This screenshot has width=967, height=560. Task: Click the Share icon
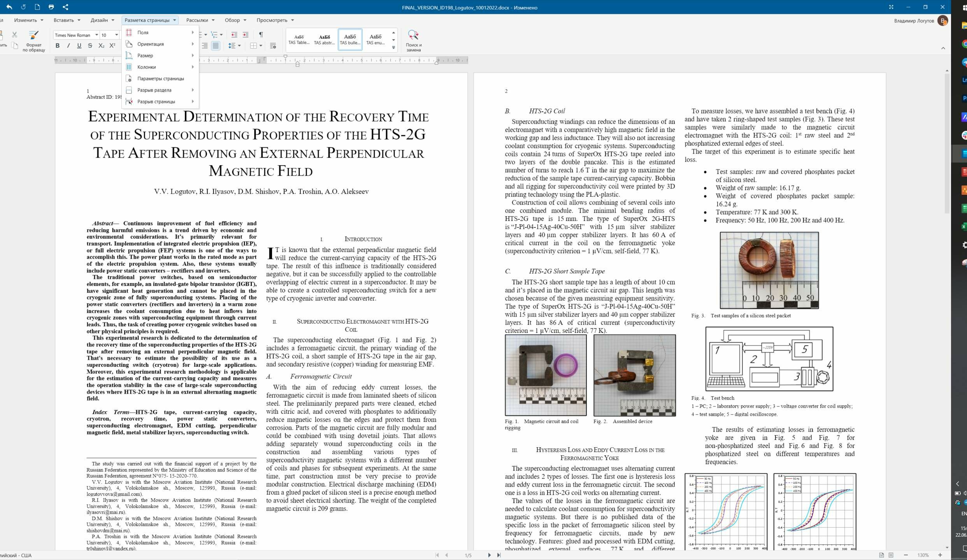click(x=65, y=7)
